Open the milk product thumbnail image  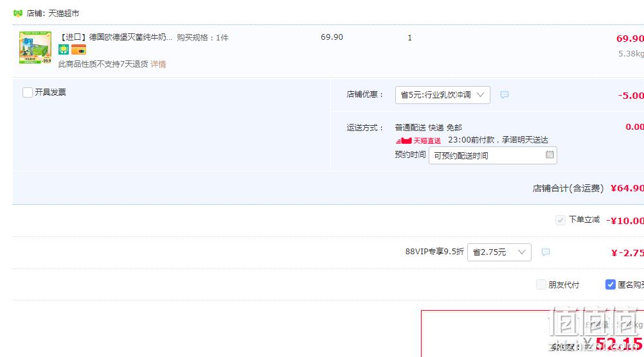[x=35, y=48]
